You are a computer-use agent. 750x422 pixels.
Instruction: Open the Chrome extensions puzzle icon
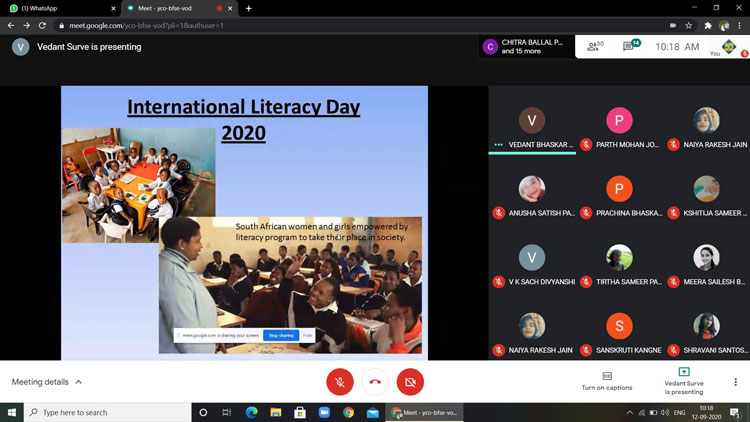click(x=708, y=25)
